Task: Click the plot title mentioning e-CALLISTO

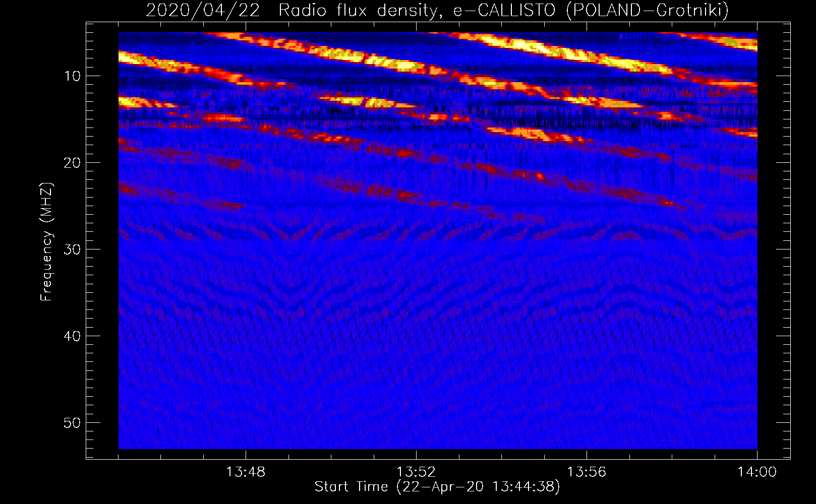Action: 437,10
